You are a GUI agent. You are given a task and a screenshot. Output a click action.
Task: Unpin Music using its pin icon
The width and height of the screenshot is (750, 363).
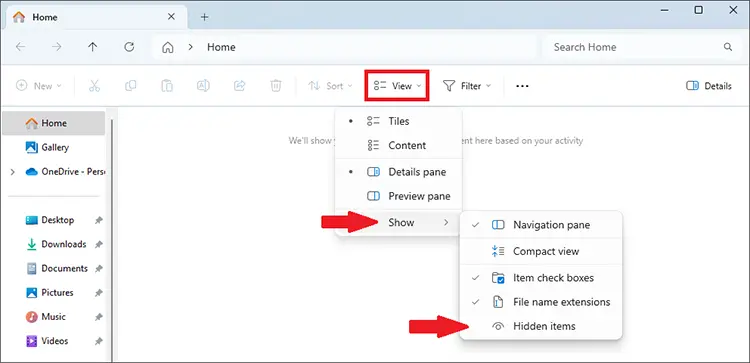coord(99,317)
